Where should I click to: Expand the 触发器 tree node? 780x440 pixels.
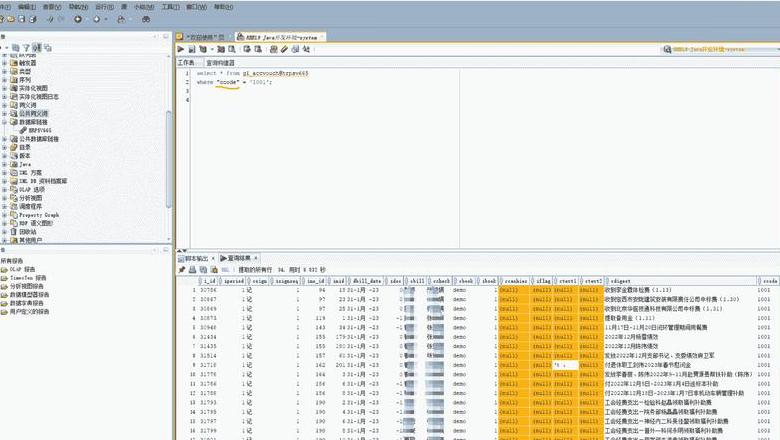5,63
